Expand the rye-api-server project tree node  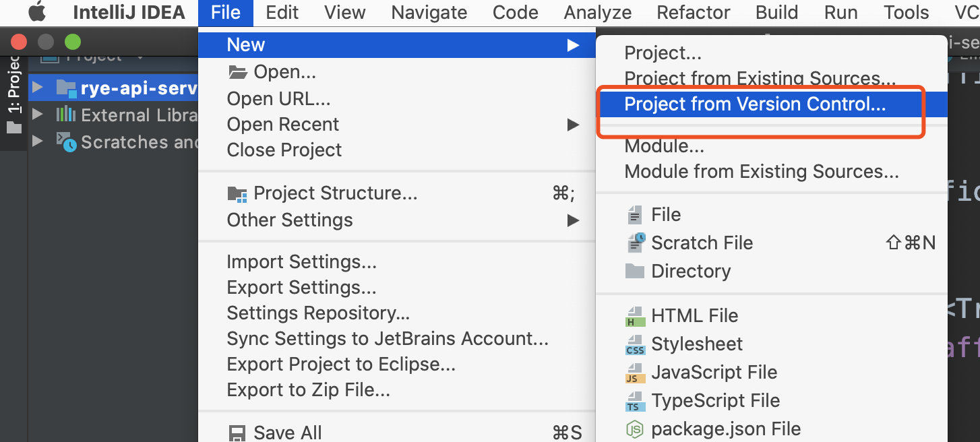38,88
